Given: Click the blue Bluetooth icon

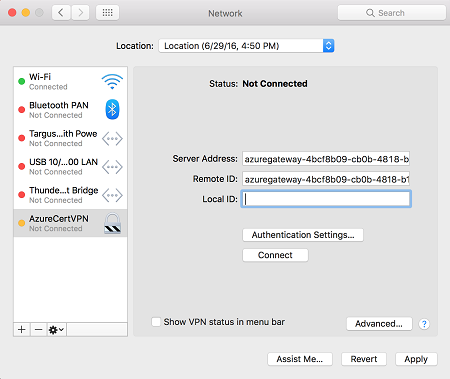Looking at the screenshot, I should point(112,109).
